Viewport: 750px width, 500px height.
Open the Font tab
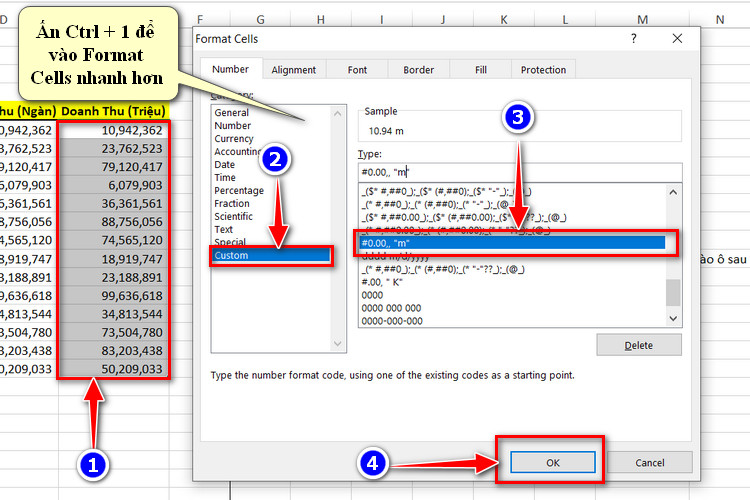click(357, 70)
